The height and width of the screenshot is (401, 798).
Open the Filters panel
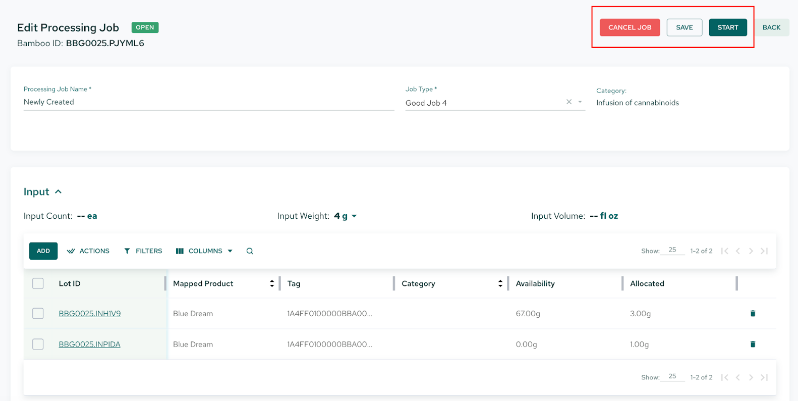click(x=143, y=251)
